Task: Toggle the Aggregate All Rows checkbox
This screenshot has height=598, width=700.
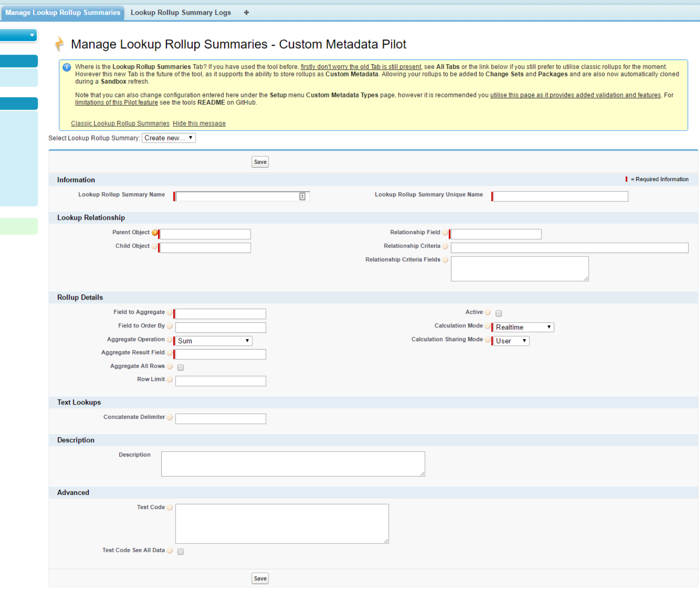Action: pos(181,368)
